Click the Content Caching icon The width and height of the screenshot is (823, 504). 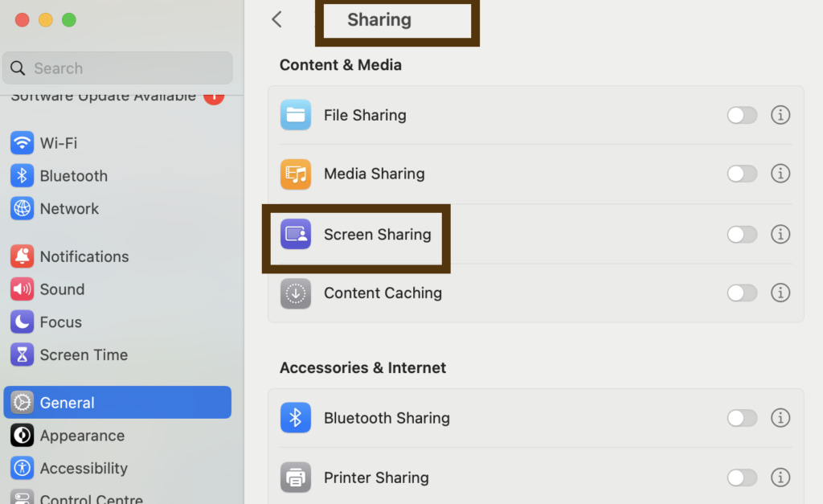coord(296,293)
